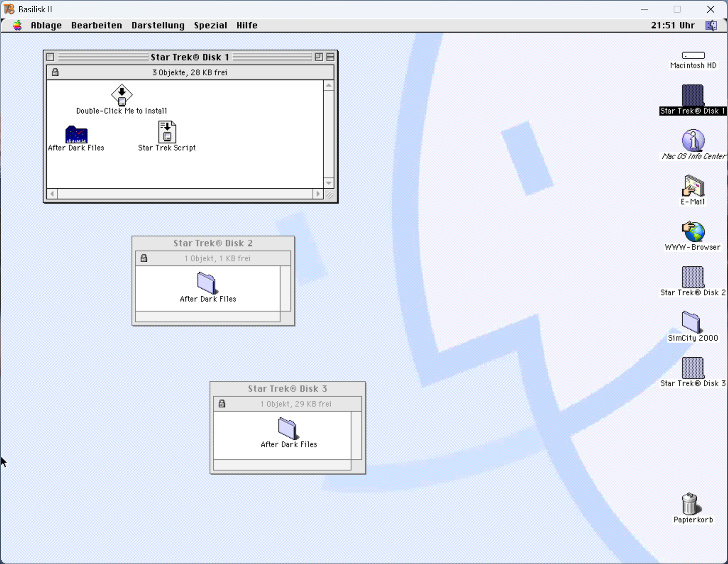Click the 'Papierkorb' label text
728x564 pixels.
pyautogui.click(x=693, y=520)
